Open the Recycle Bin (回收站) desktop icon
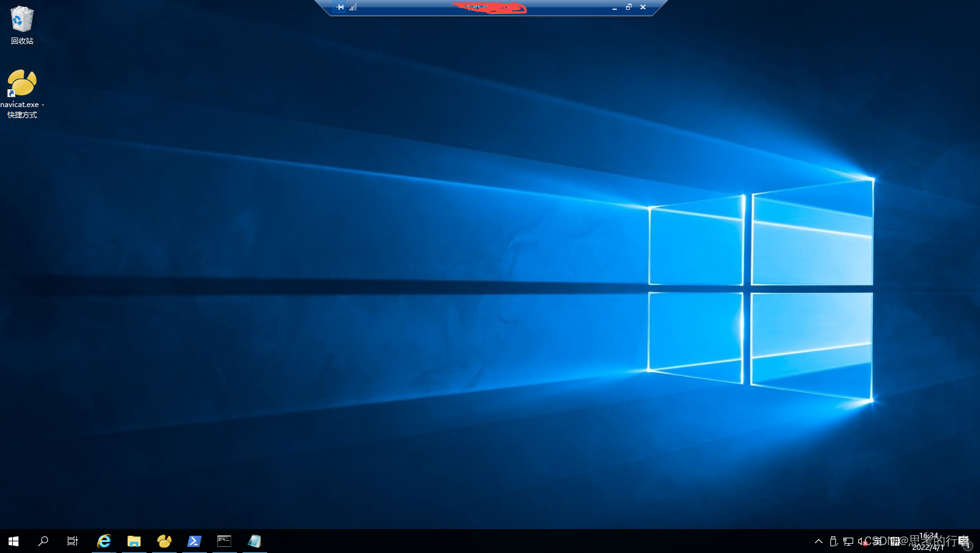This screenshot has width=980, height=553. (22, 25)
